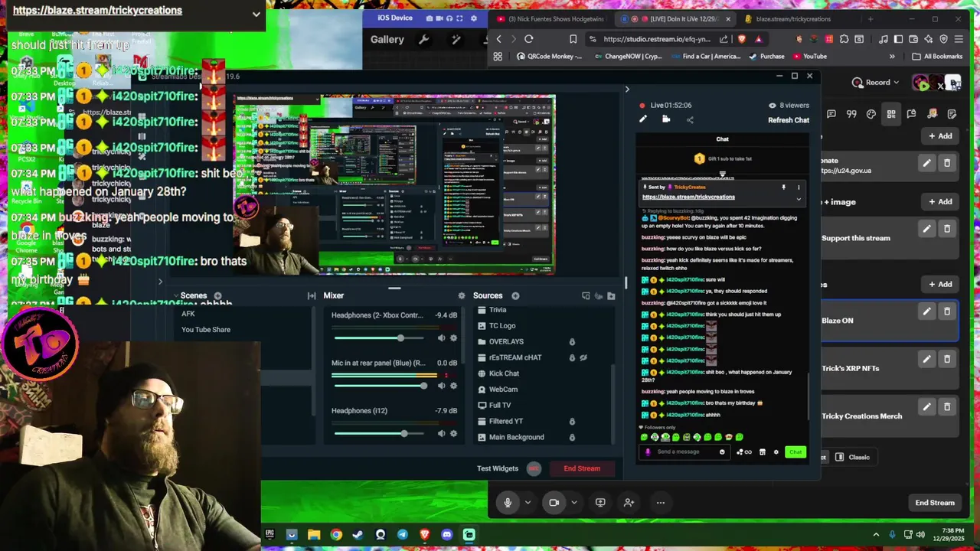Edit the Blaze ON overlay item
Viewport: 980px width, 551px height.
pyautogui.click(x=926, y=311)
